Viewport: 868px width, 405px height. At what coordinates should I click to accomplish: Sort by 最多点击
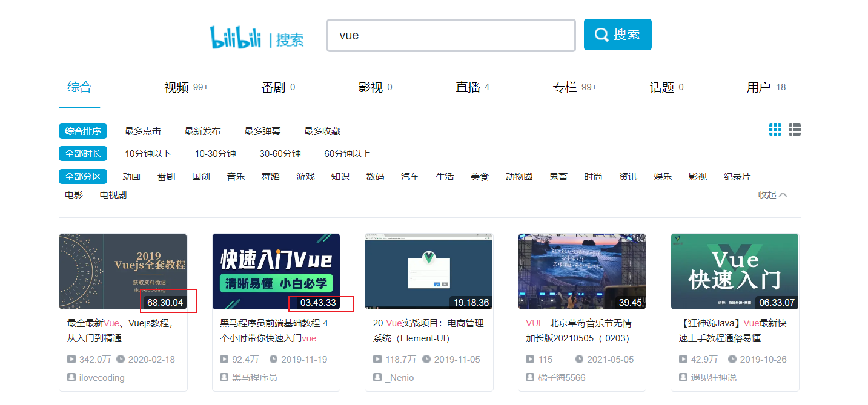pyautogui.click(x=143, y=131)
